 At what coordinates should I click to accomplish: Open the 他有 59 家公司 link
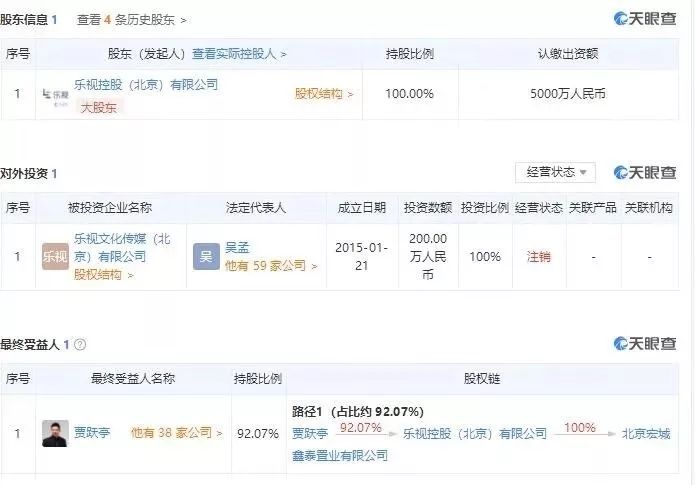[x=271, y=266]
